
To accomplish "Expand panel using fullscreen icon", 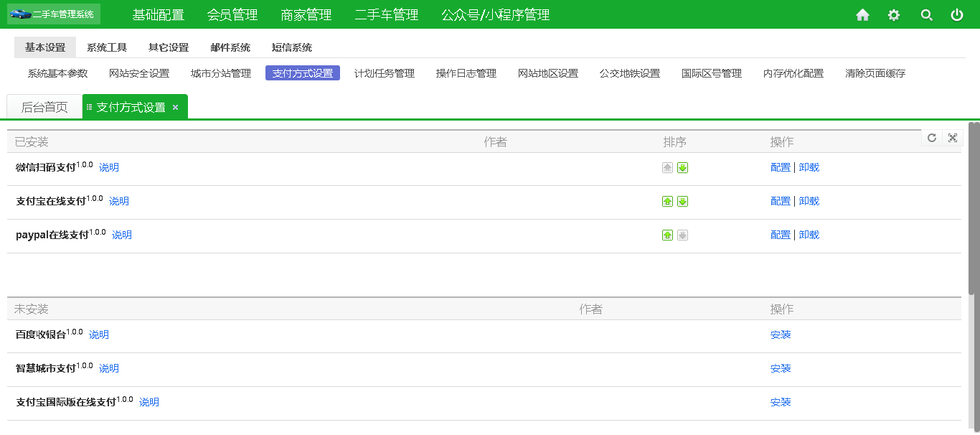I will point(953,138).
